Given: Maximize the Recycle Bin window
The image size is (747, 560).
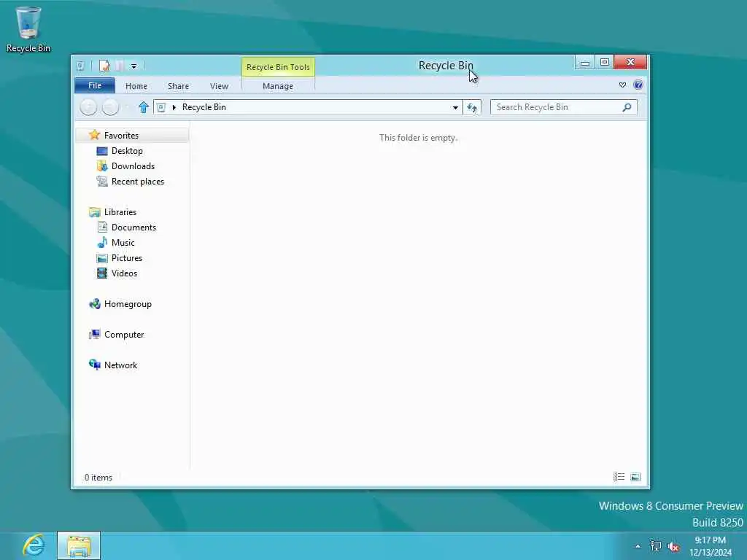Looking at the screenshot, I should [605, 63].
